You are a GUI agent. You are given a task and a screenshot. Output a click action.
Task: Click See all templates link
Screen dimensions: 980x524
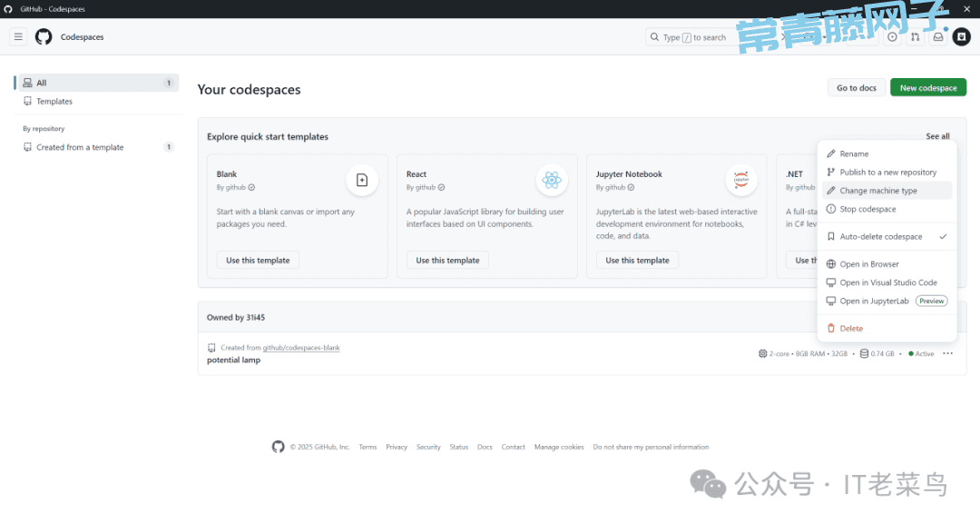pyautogui.click(x=937, y=136)
